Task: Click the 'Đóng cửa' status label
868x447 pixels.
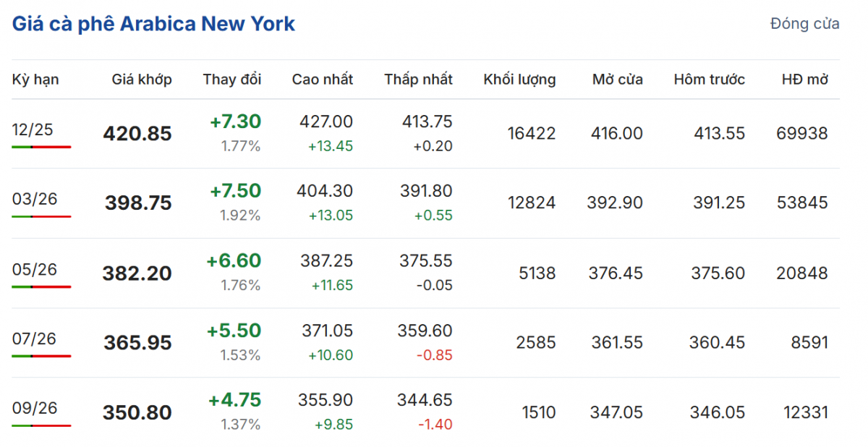Action: coord(804,24)
